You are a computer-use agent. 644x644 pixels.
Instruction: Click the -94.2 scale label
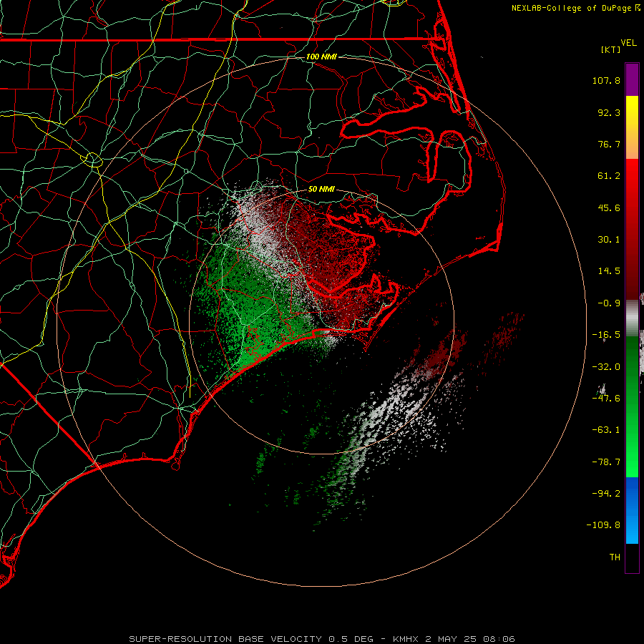coord(606,494)
